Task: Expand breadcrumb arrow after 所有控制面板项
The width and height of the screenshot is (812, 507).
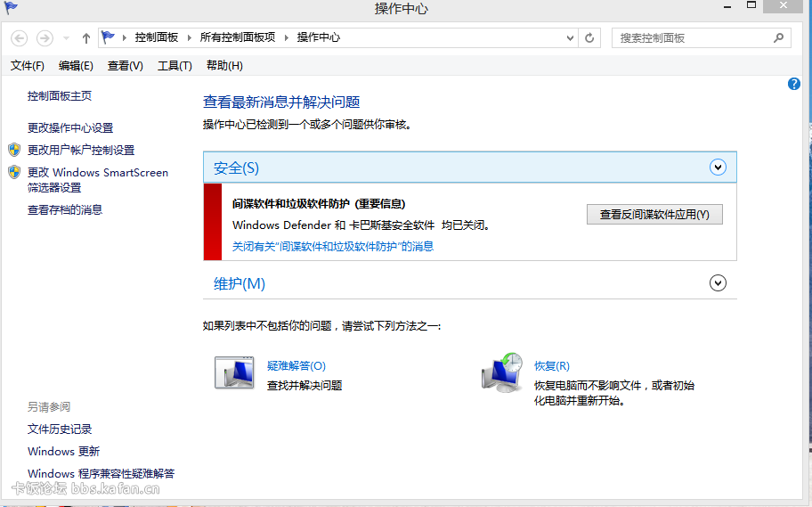Action: coord(286,37)
